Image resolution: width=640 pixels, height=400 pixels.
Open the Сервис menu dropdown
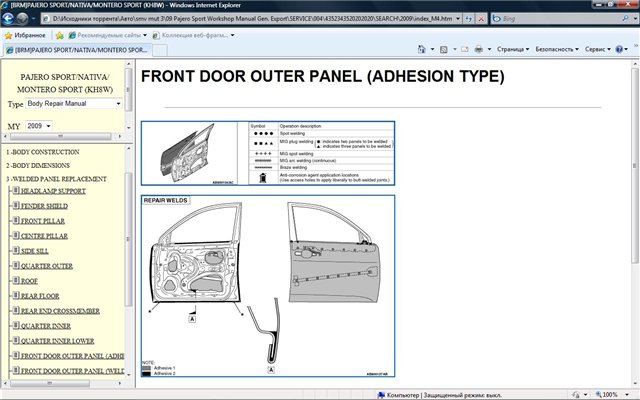(x=598, y=49)
